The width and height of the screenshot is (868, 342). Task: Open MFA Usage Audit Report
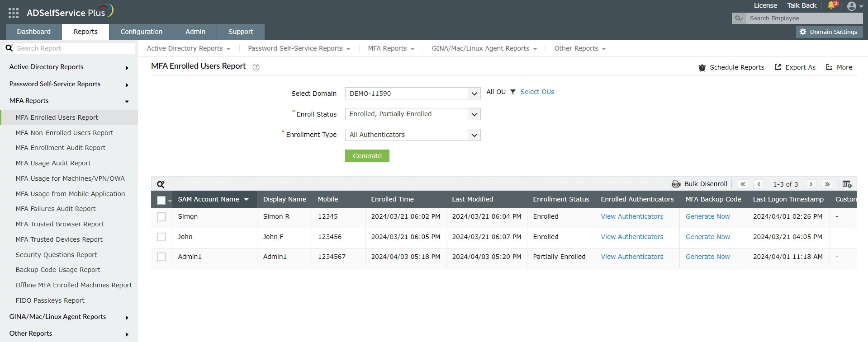click(x=53, y=163)
